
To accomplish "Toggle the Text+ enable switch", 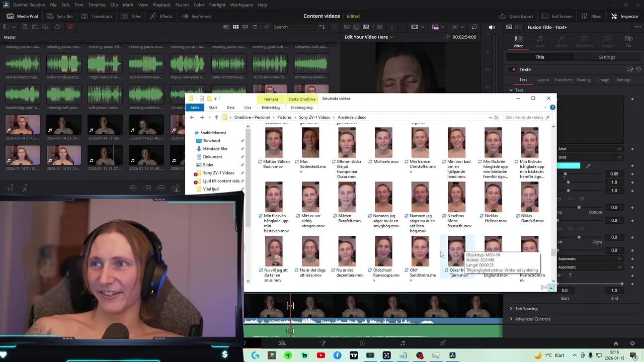I will coord(513,69).
